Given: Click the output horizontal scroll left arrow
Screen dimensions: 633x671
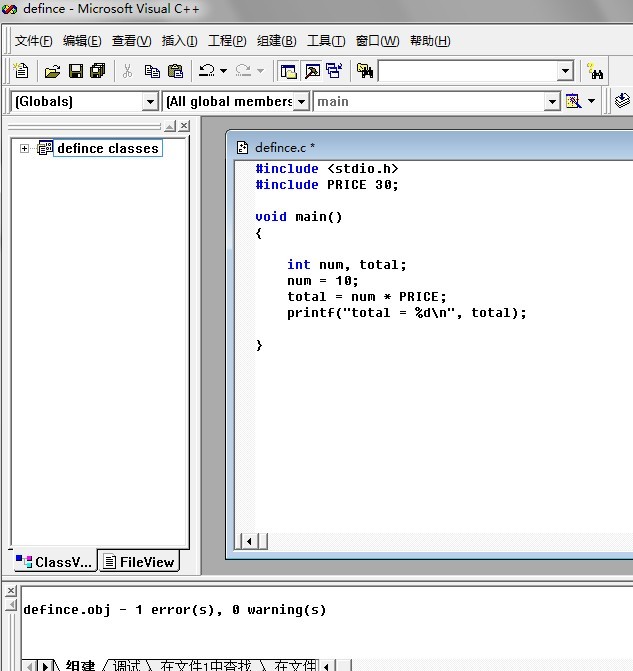Looking at the screenshot, I should (326, 666).
